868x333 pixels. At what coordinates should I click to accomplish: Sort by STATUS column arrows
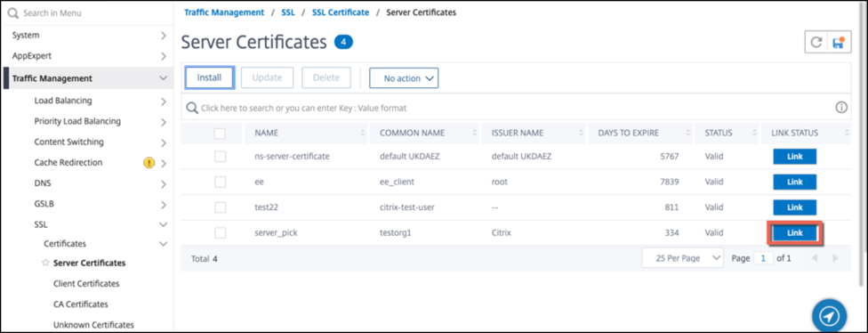[754, 133]
